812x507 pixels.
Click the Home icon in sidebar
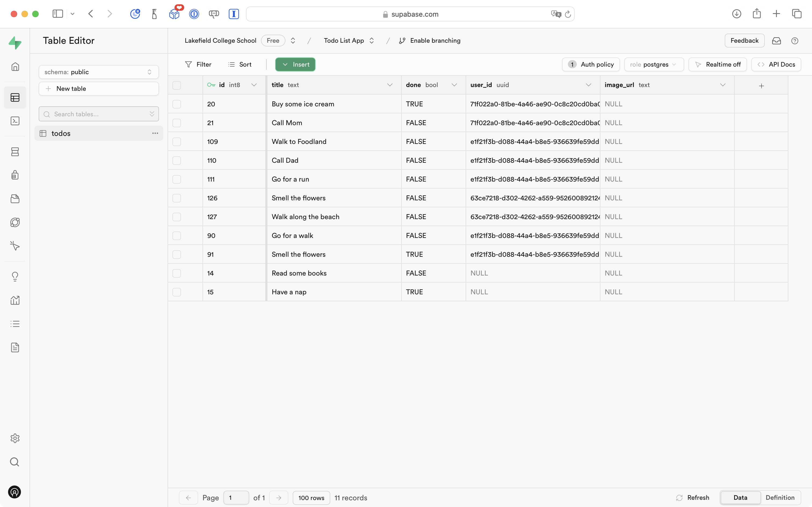click(15, 67)
